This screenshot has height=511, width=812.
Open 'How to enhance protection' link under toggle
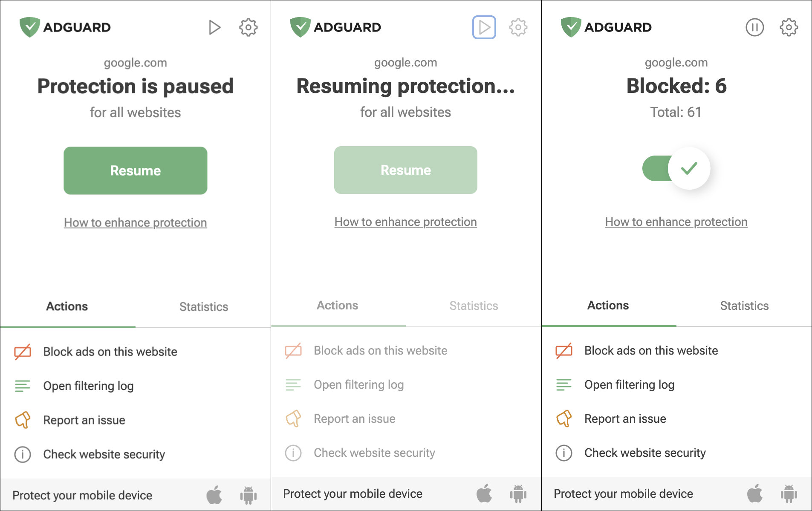(x=676, y=222)
